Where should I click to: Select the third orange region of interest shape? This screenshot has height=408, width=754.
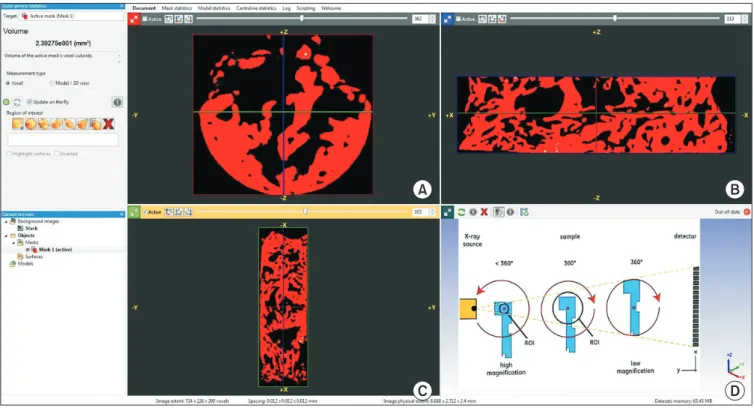44,124
